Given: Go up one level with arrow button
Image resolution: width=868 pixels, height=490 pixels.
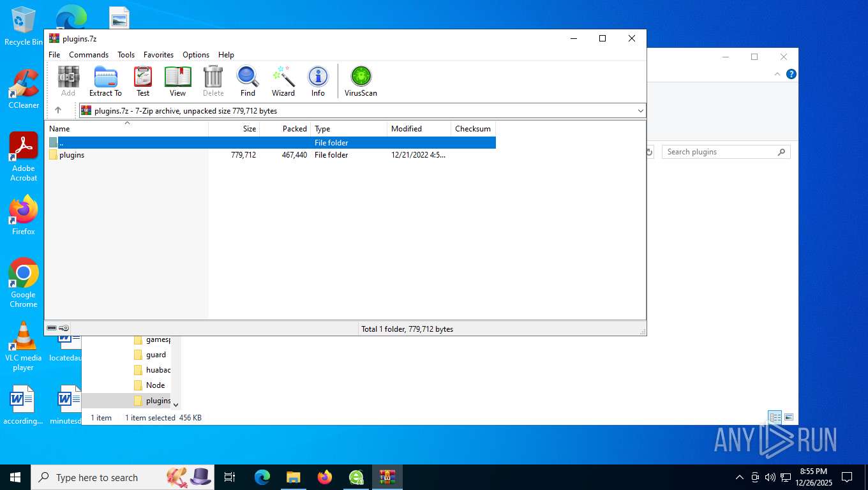Looking at the screenshot, I should [x=58, y=110].
